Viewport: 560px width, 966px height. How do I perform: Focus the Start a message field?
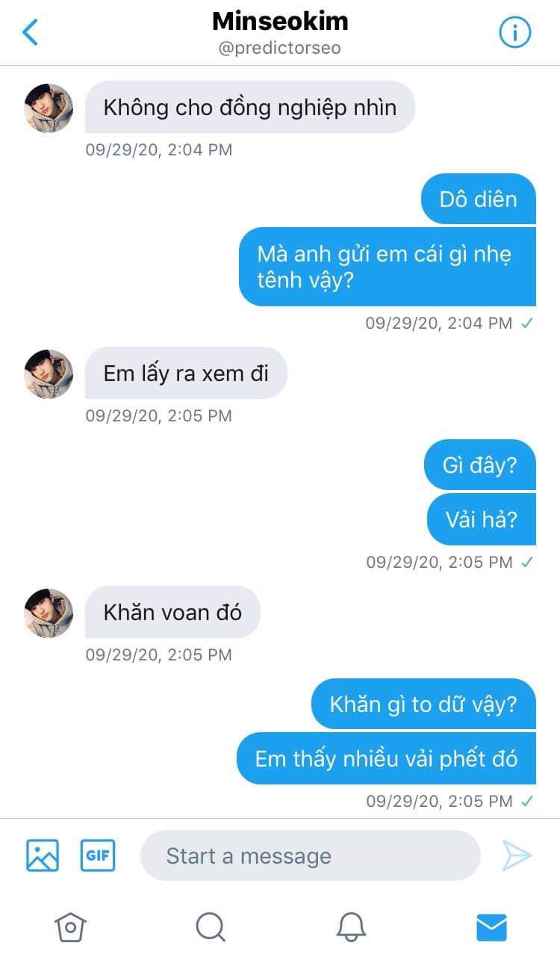click(310, 855)
